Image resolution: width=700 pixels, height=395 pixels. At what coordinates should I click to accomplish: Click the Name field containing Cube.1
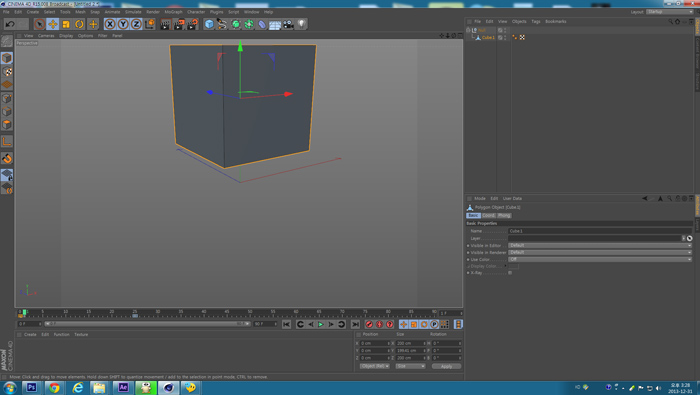point(600,231)
